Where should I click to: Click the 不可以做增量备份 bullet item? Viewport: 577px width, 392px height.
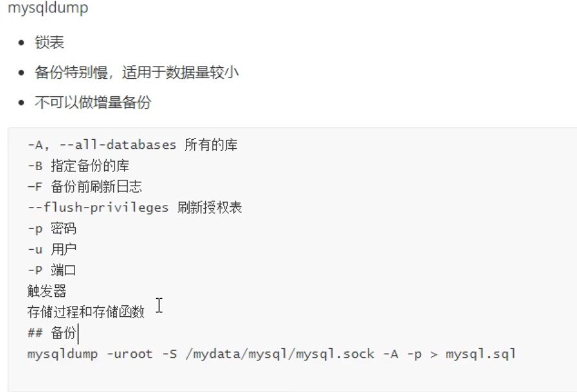click(93, 103)
